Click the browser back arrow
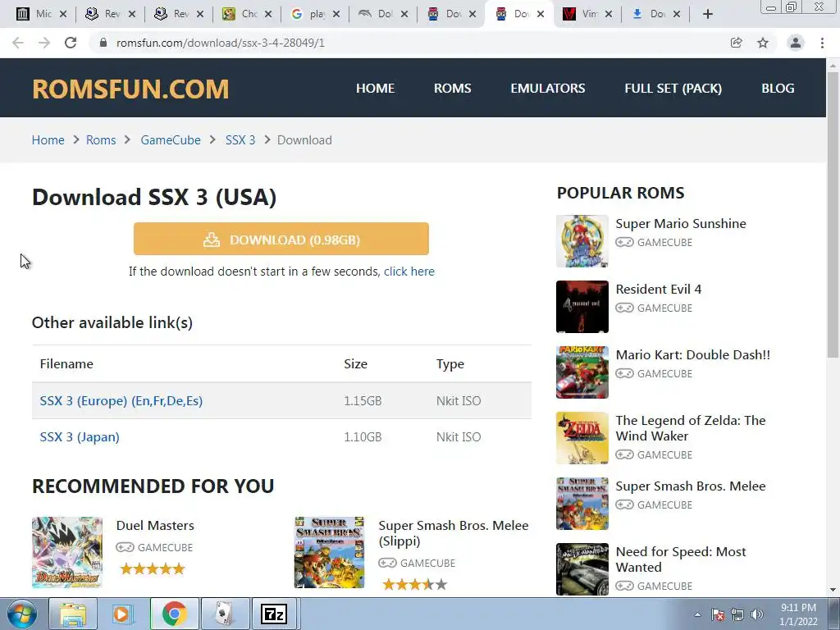Viewport: 840px width, 630px height. click(x=18, y=43)
